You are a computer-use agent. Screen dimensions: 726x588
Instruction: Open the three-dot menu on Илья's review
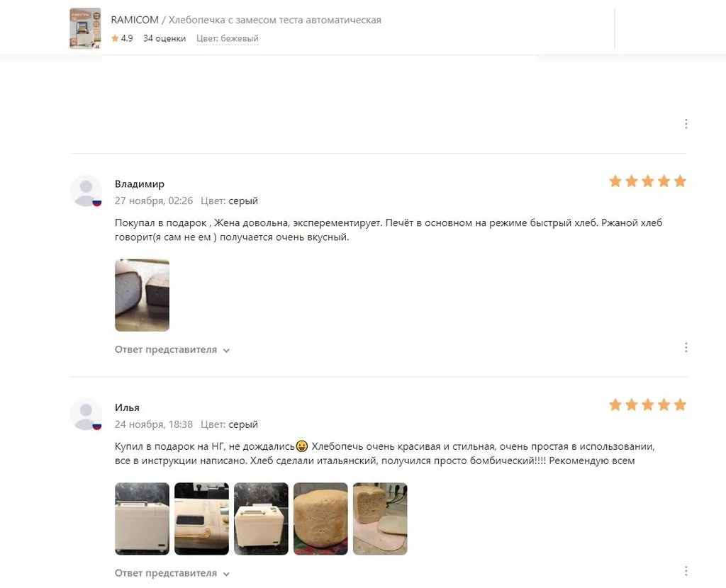coord(686,571)
